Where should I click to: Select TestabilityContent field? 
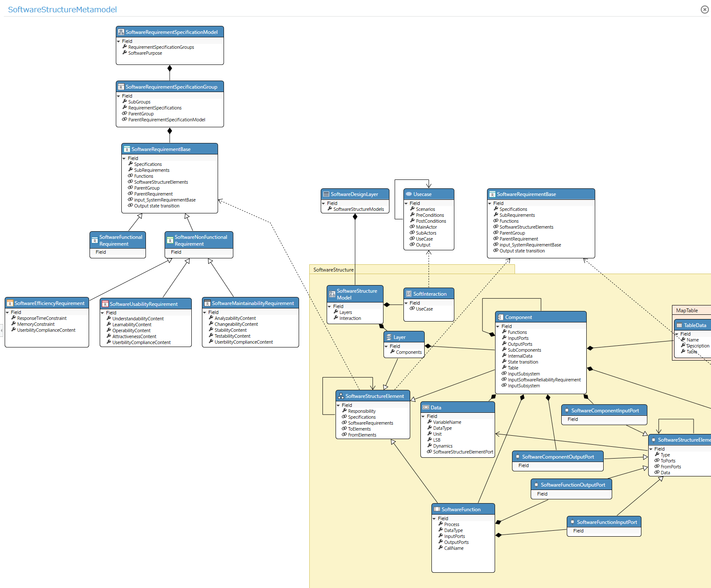tap(232, 336)
